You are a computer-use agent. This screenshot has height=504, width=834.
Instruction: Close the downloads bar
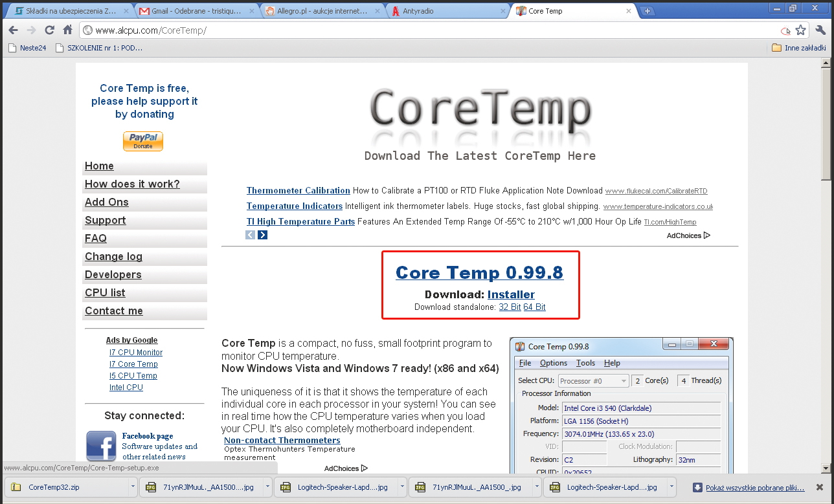pyautogui.click(x=820, y=487)
